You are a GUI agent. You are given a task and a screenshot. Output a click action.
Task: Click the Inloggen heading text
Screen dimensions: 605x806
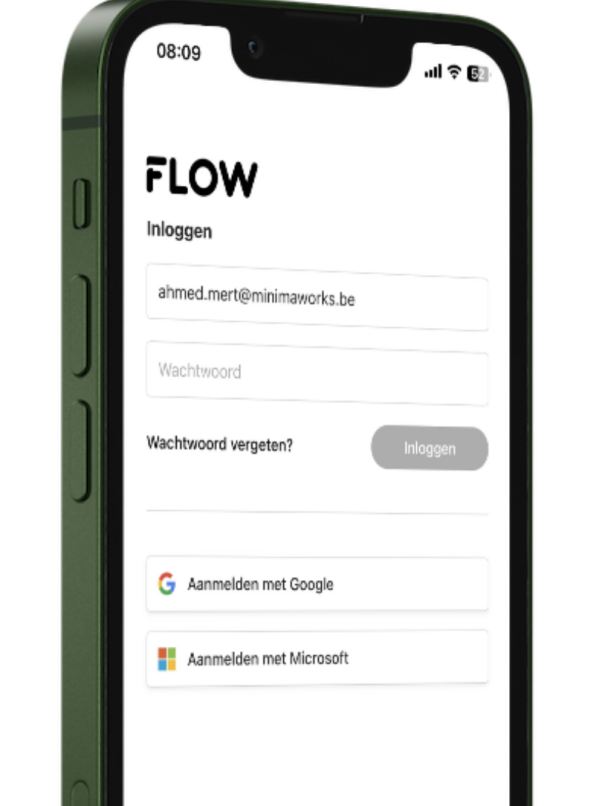pos(179,230)
